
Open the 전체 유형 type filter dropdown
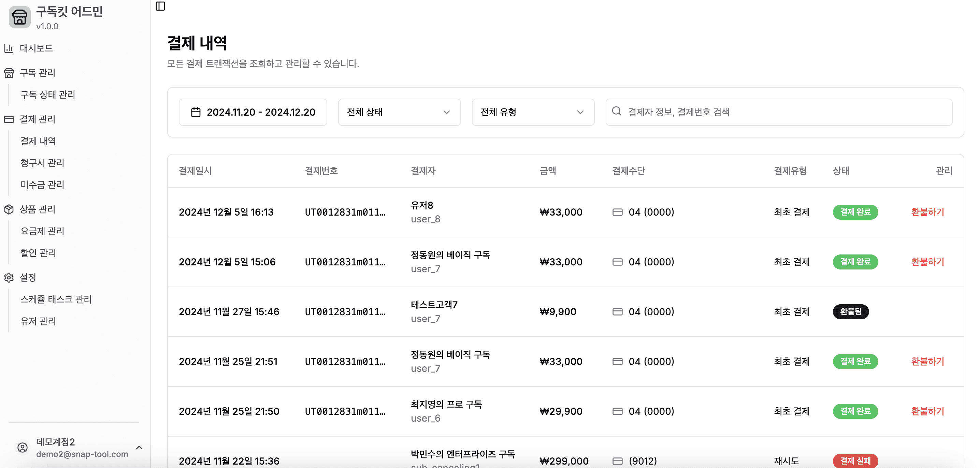click(533, 112)
